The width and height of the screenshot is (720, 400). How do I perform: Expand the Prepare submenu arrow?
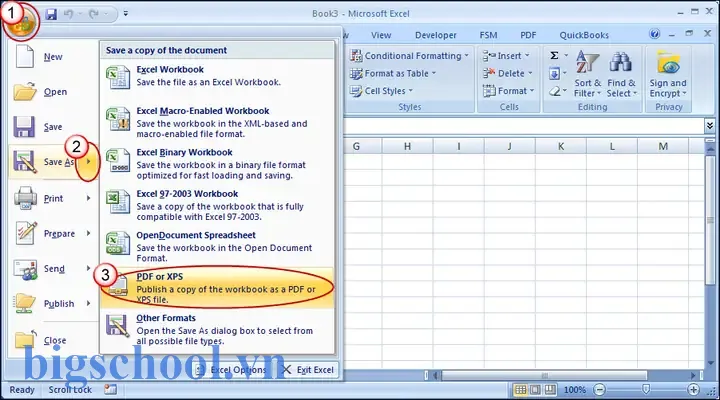click(x=88, y=233)
